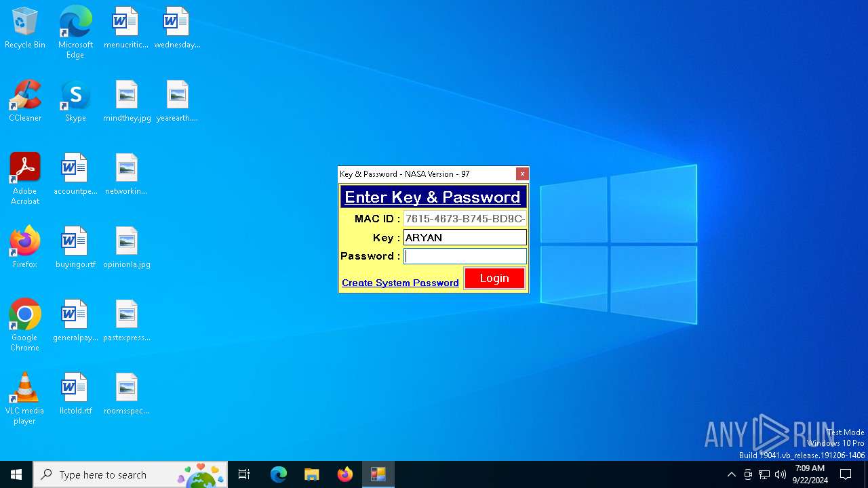Open volume control tray icon
Screen dimensions: 868x488
781,474
